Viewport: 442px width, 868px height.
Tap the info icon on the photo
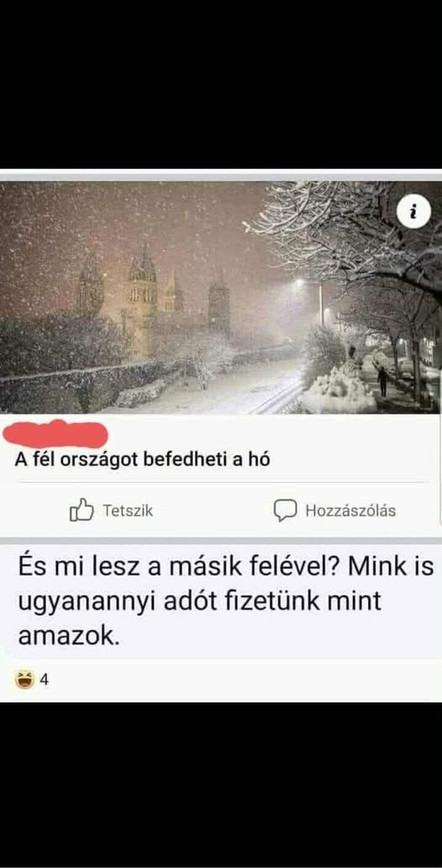413,212
